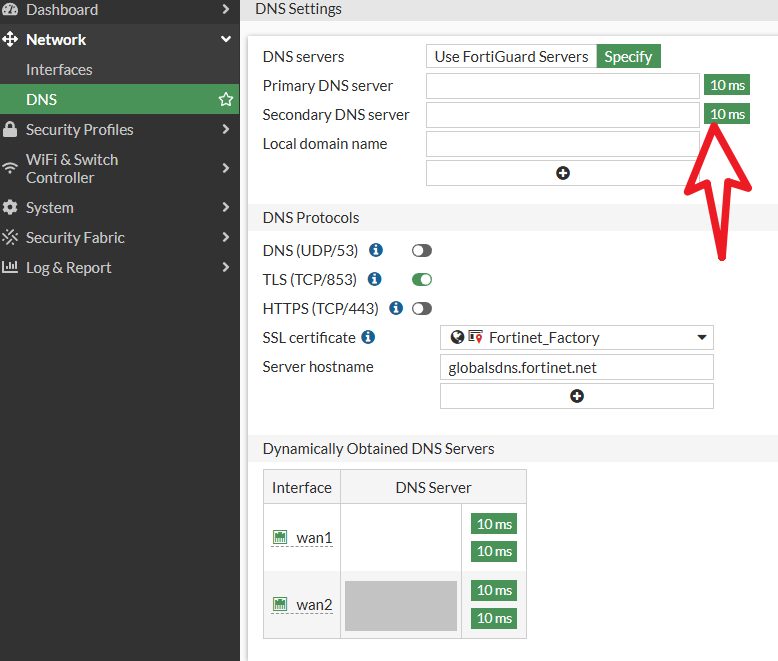Click the Server hostname input field
This screenshot has width=778, height=661.
coord(576,367)
